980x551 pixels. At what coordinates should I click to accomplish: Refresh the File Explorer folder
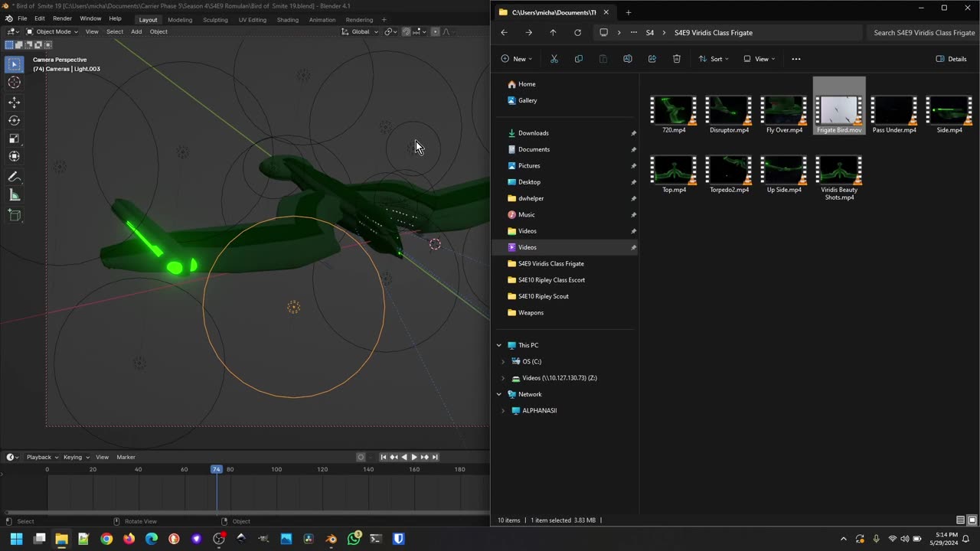(577, 33)
